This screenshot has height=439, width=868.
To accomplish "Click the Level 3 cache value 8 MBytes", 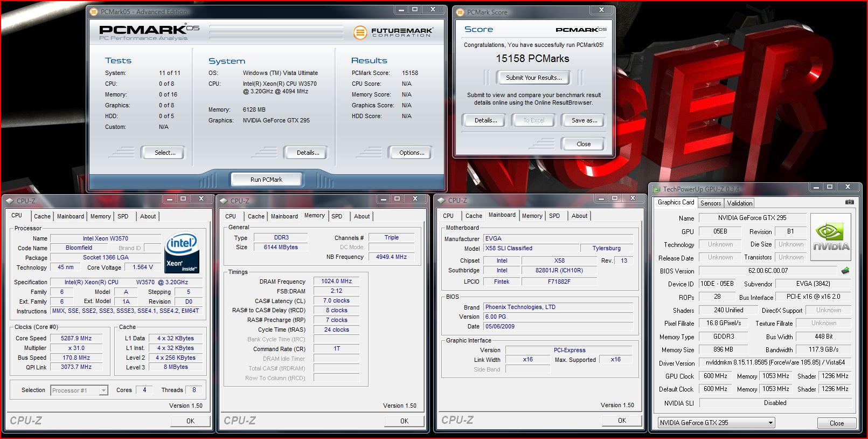I will pyautogui.click(x=176, y=367).
